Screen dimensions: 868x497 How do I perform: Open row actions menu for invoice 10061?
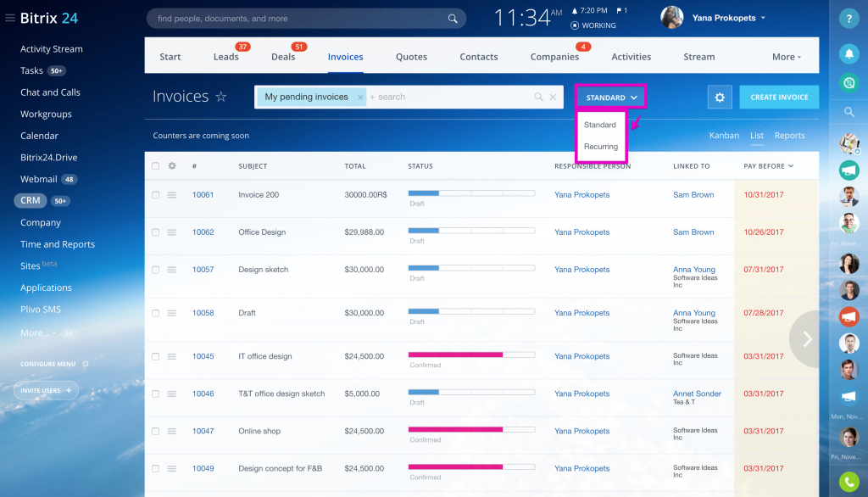click(172, 195)
